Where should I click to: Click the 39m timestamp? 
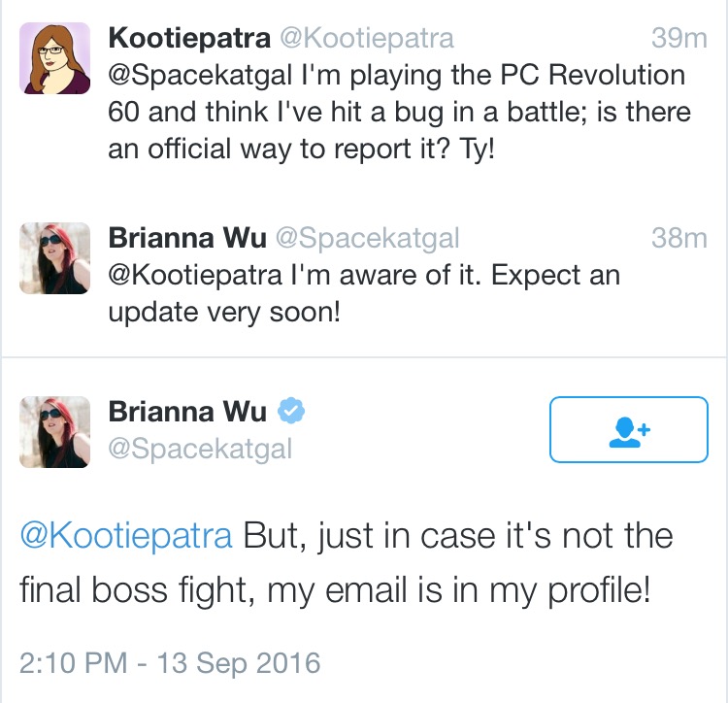pyautogui.click(x=679, y=38)
